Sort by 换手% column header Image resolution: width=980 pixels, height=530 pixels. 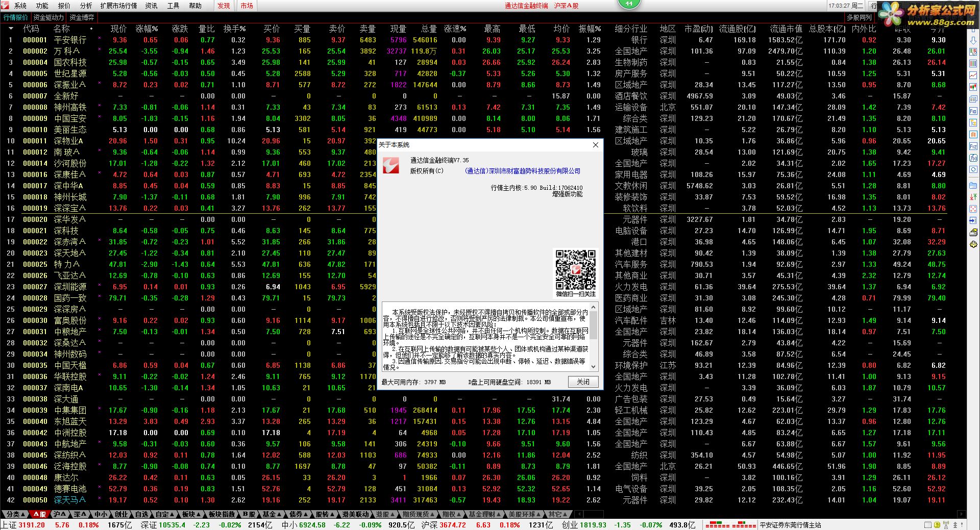(x=235, y=29)
